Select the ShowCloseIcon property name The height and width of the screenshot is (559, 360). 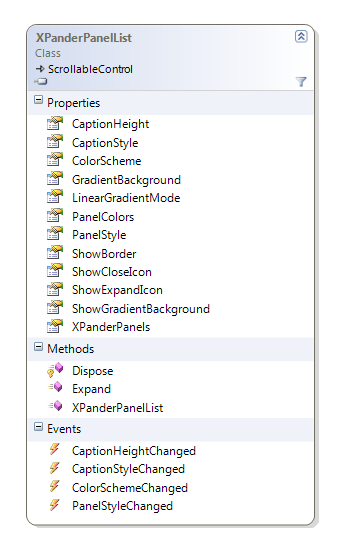click(112, 272)
